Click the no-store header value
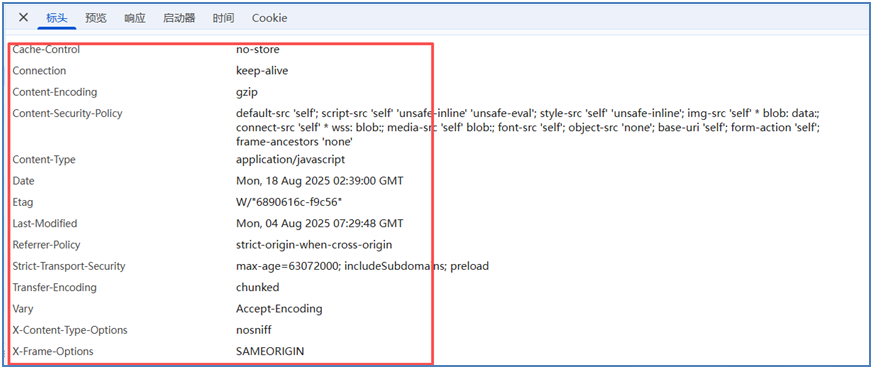Screen dimensions: 873x369 tap(258, 50)
